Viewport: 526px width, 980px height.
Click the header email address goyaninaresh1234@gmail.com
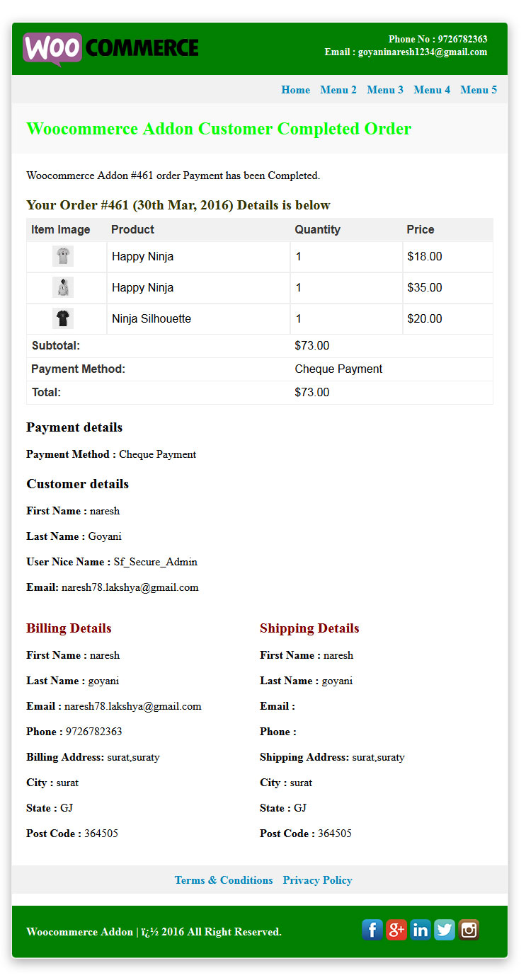pyautogui.click(x=423, y=52)
